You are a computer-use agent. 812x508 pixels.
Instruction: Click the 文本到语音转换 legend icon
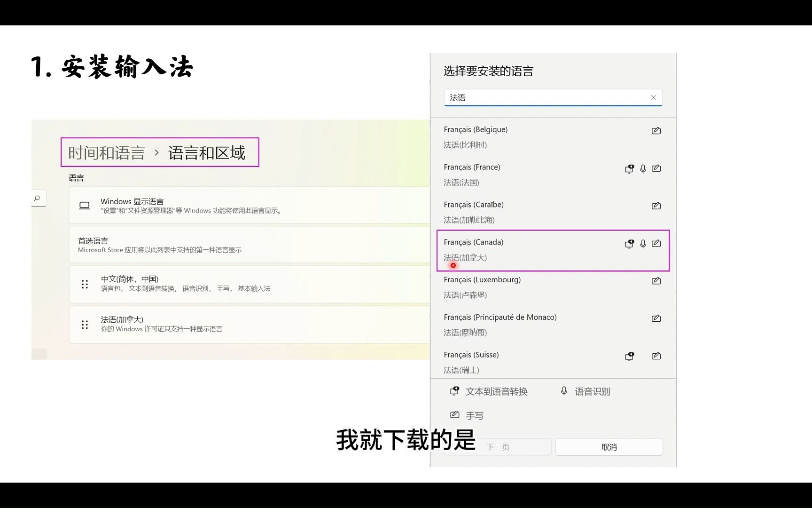point(455,391)
